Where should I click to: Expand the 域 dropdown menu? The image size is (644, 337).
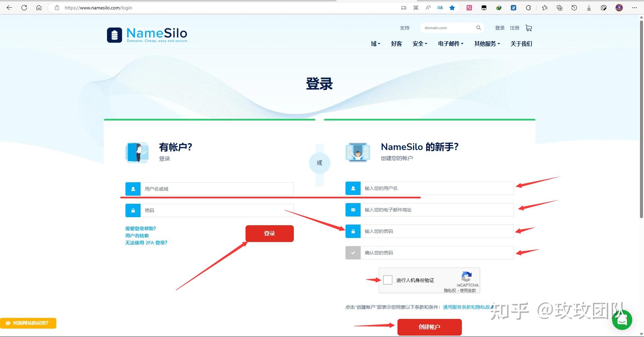[375, 44]
